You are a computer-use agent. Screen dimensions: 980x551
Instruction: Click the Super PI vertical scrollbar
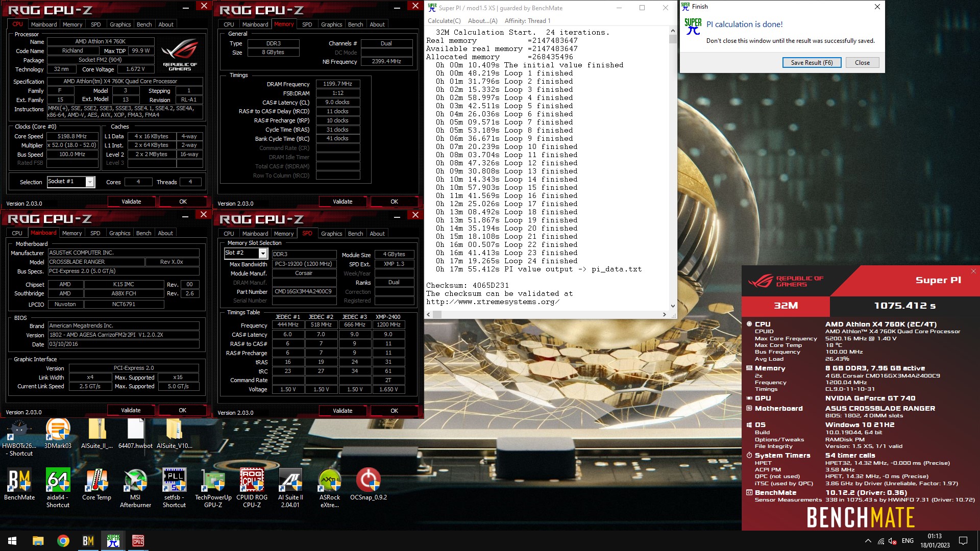point(673,168)
